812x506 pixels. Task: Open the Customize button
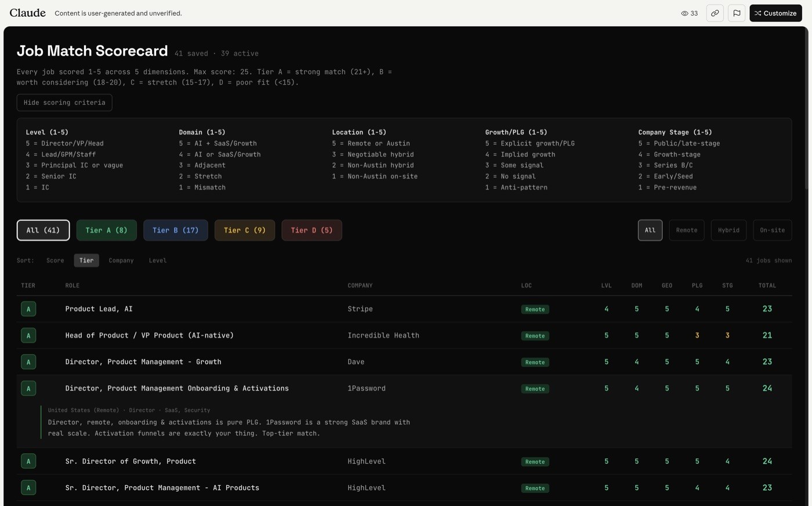tap(775, 13)
